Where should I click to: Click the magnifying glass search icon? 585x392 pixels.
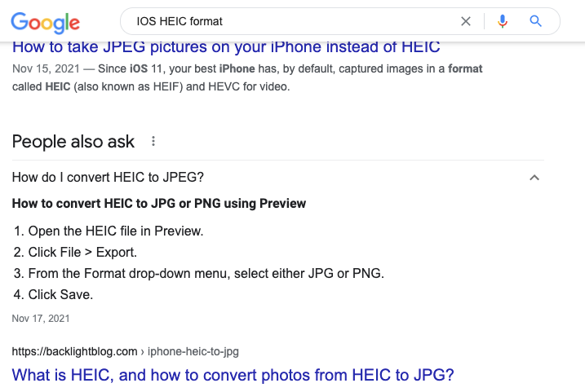click(536, 21)
